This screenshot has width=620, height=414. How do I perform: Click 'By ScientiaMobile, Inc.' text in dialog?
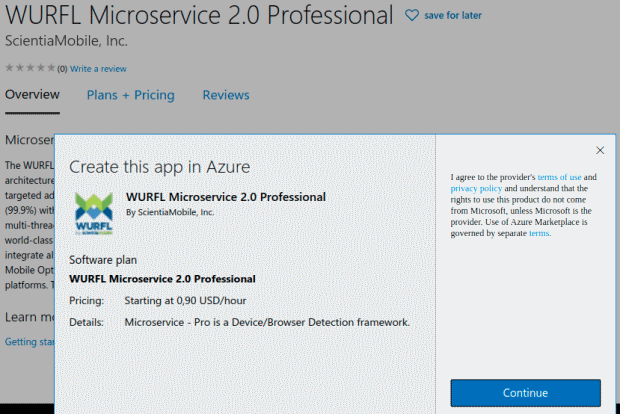[170, 212]
